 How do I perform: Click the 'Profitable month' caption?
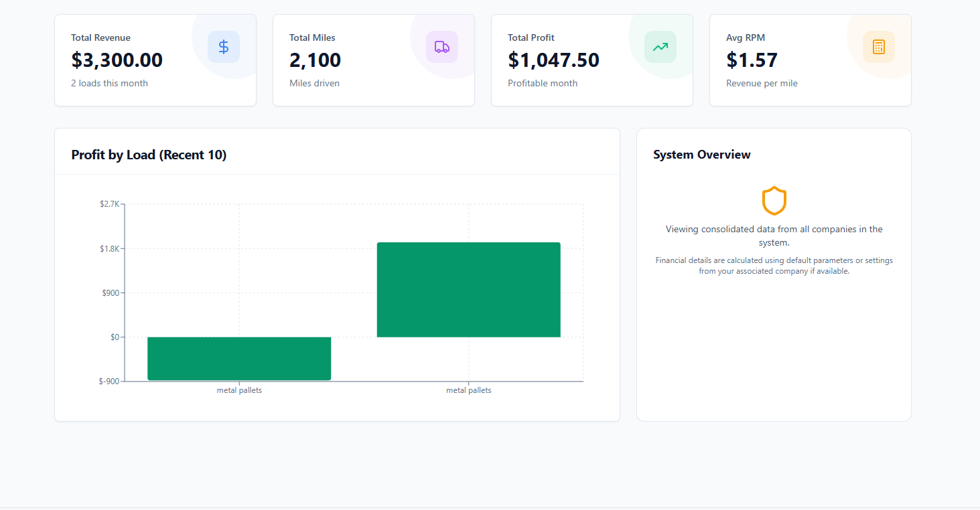[543, 84]
